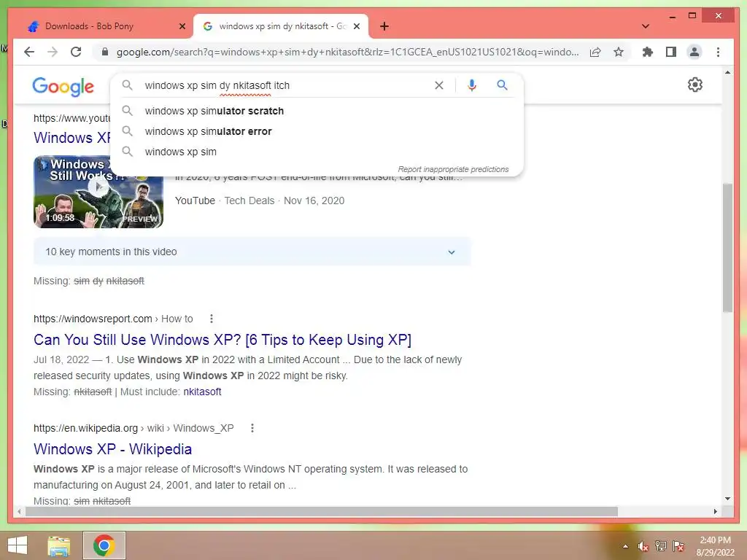Clear the search box with the X
This screenshot has width=747, height=560.
(438, 85)
